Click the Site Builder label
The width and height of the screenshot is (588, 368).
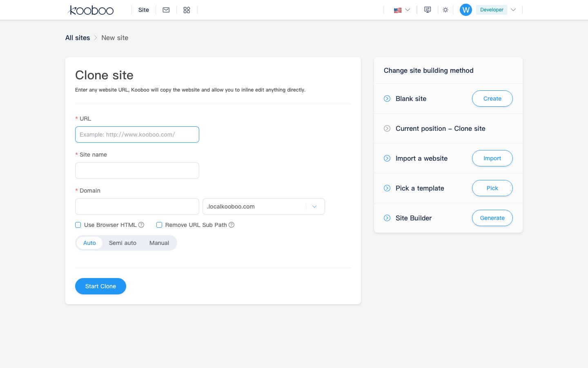(x=414, y=218)
